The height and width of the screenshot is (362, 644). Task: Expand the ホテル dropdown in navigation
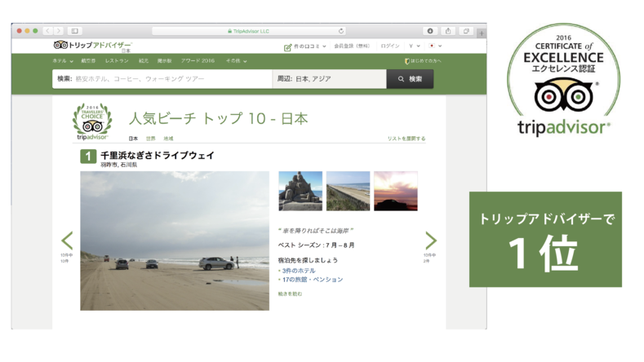(63, 61)
